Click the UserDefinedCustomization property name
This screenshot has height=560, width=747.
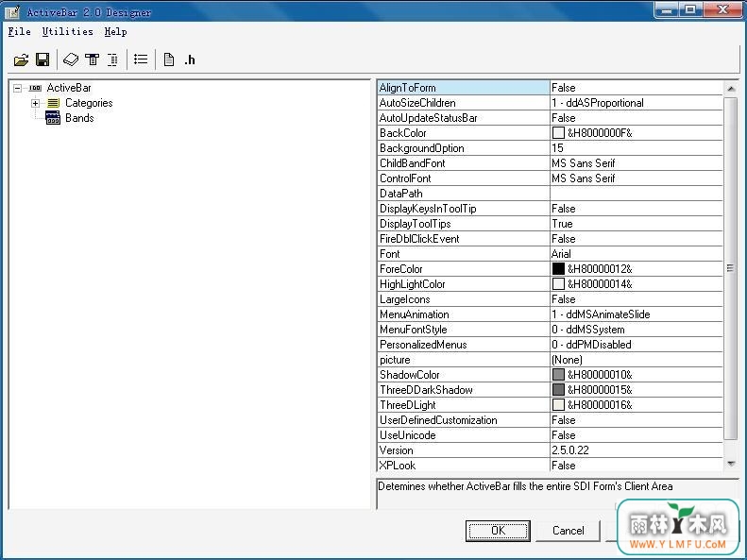[x=438, y=420]
